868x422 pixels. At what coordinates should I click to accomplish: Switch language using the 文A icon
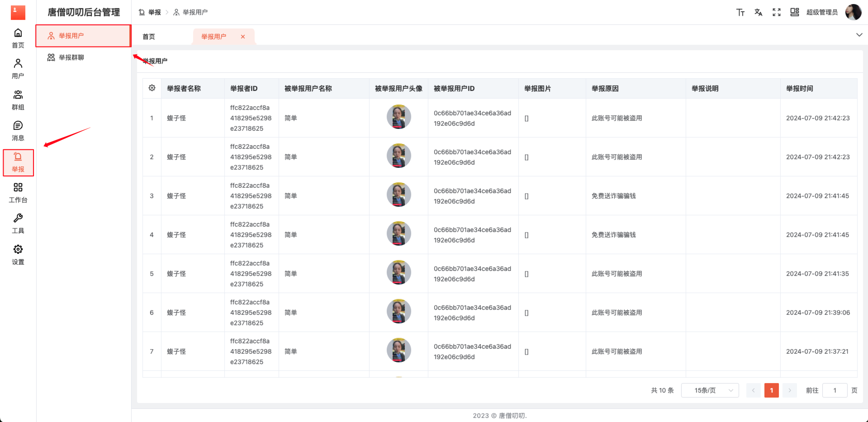[758, 12]
